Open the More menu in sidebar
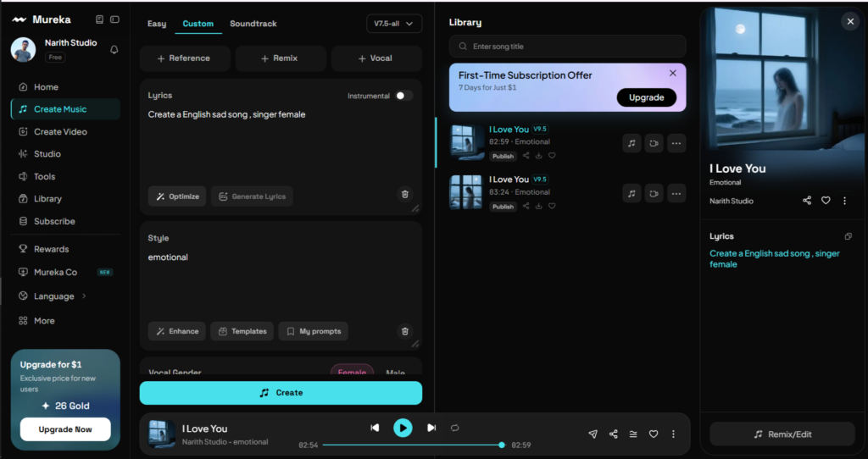This screenshot has width=868, height=459. 44,321
